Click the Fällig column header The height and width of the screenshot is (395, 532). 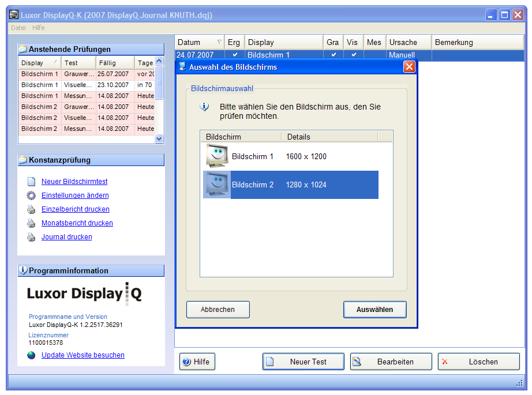tap(115, 63)
